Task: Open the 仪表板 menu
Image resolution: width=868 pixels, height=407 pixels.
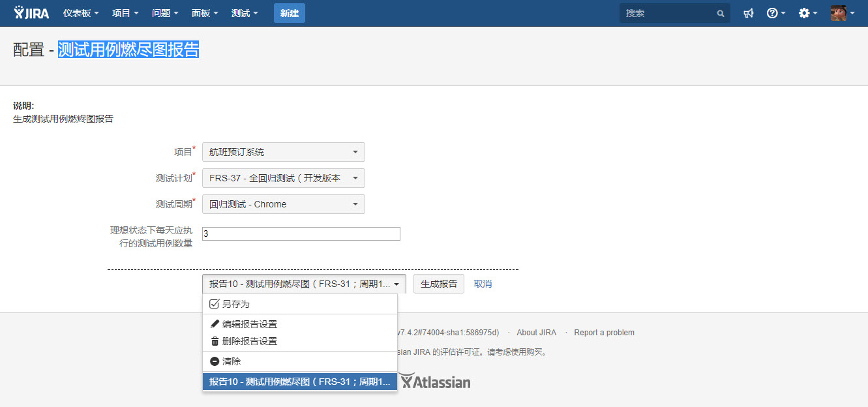Action: 81,13
